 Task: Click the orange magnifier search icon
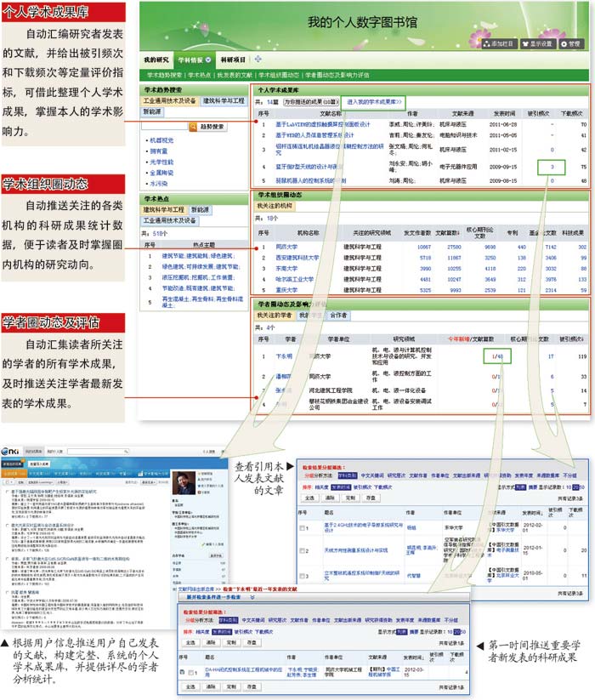tap(192, 127)
